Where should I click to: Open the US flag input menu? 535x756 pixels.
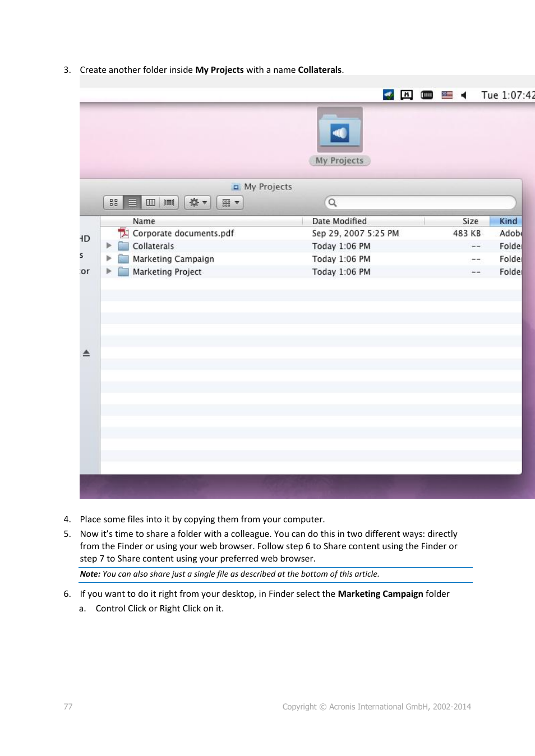(447, 95)
